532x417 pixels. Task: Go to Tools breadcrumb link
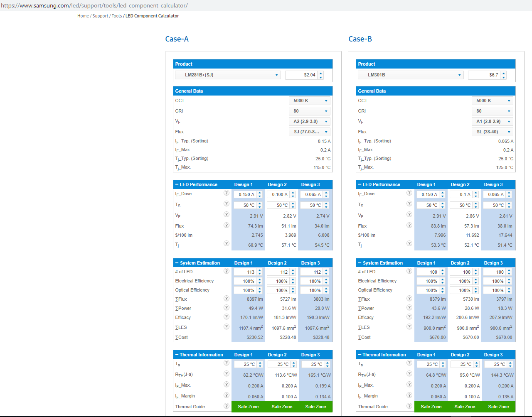point(117,16)
